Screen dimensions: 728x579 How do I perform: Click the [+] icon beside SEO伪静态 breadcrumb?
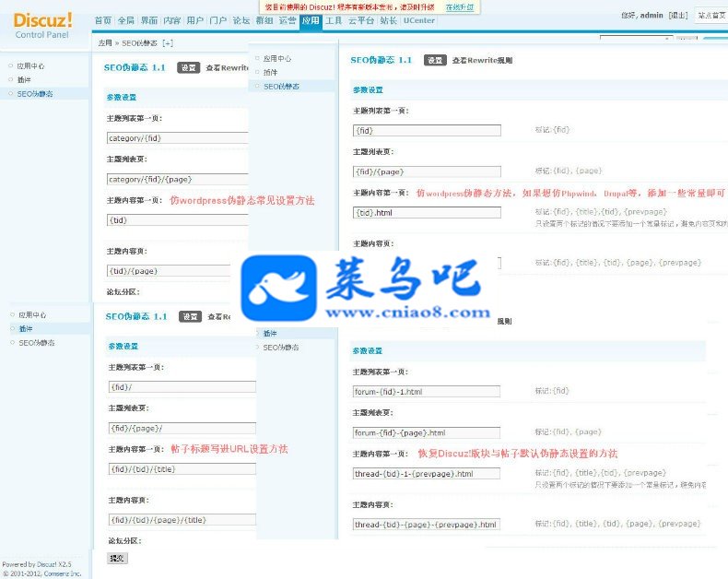pyautogui.click(x=168, y=43)
